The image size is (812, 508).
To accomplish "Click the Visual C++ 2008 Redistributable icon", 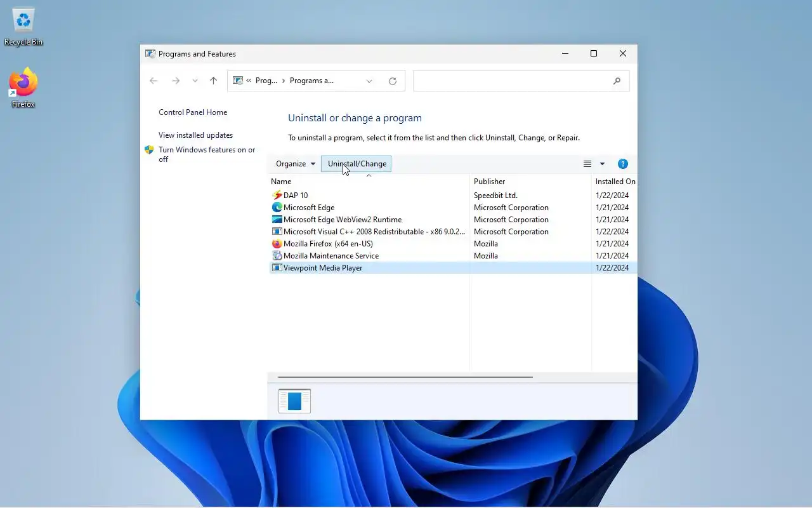I will pyautogui.click(x=277, y=232).
